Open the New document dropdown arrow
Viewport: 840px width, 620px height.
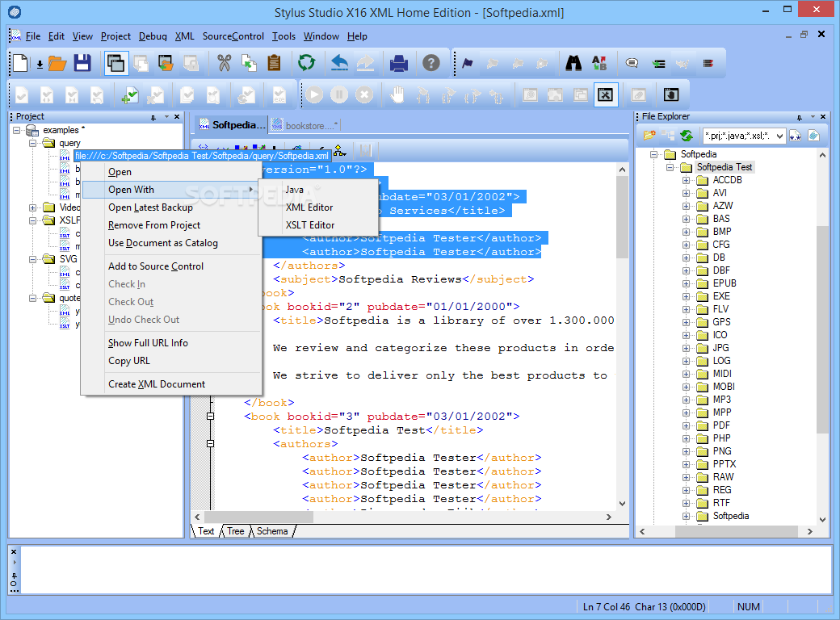(x=40, y=65)
